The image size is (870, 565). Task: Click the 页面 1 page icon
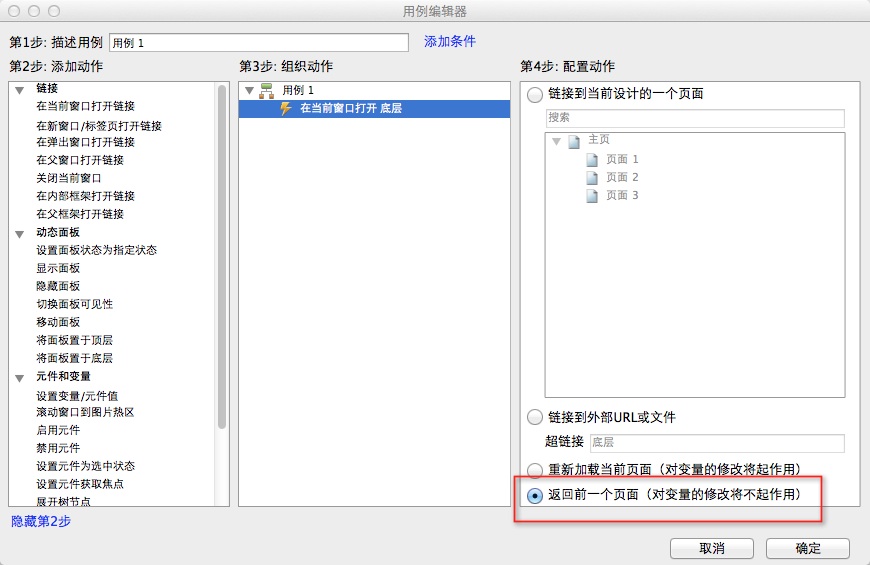coord(592,159)
